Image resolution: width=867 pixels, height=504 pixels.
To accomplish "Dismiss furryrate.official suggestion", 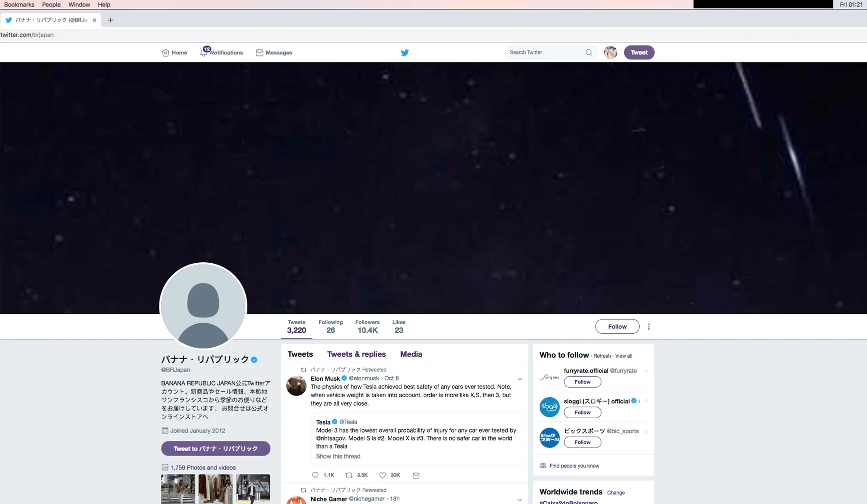I will tap(646, 371).
